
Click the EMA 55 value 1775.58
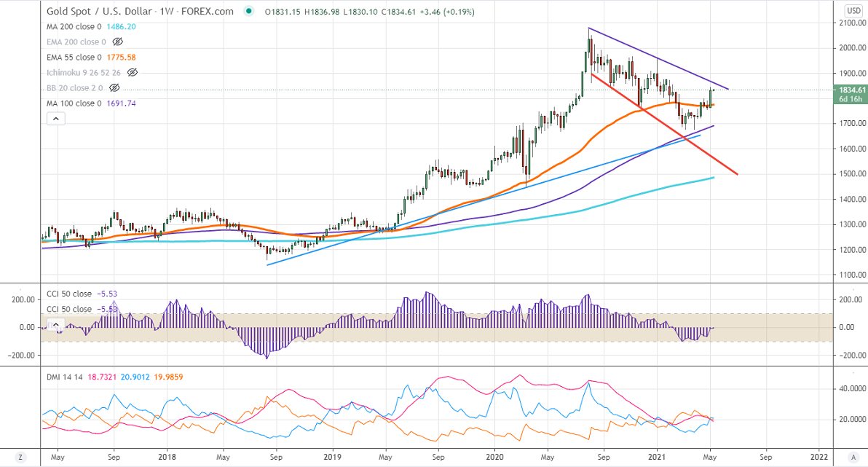[120, 57]
